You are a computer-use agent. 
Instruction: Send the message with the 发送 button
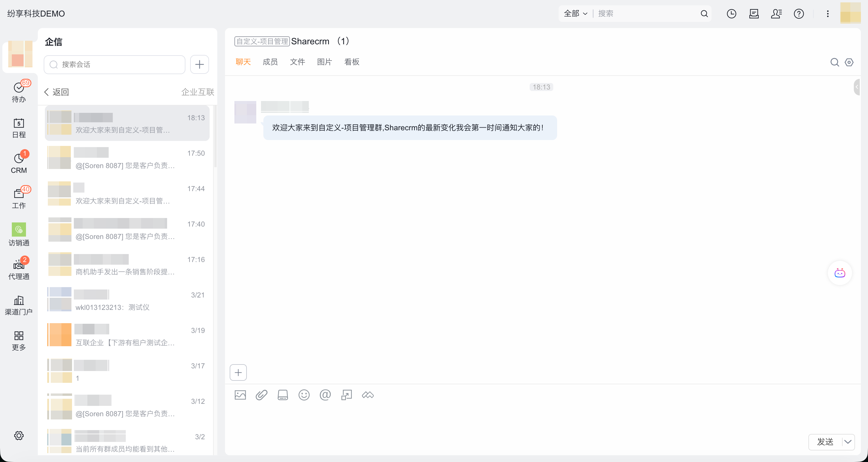tap(825, 442)
